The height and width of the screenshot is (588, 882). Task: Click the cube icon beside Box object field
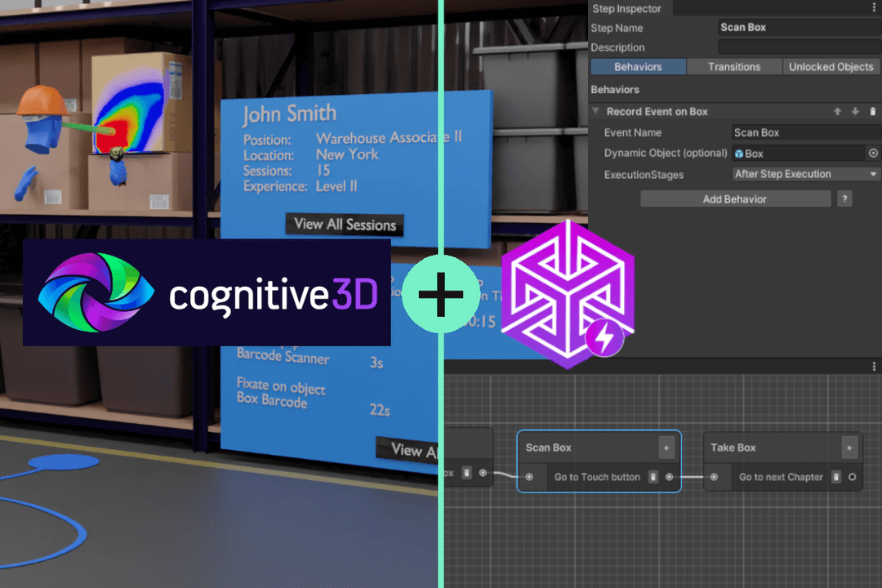[738, 153]
